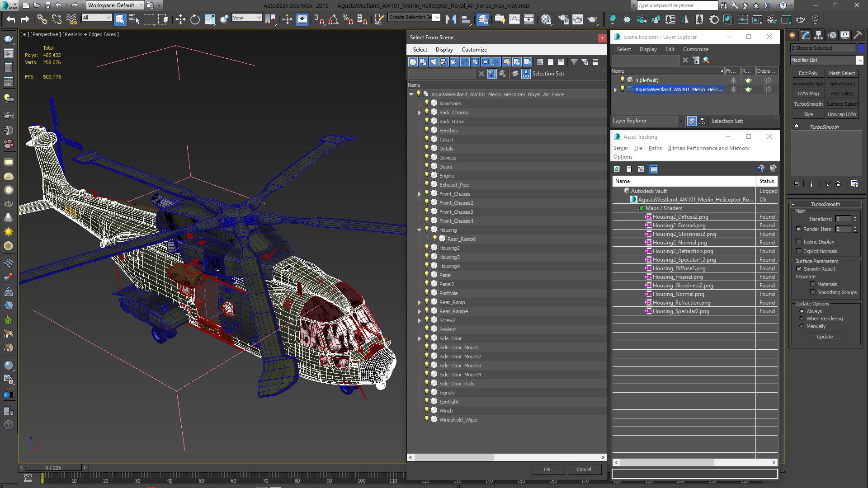Click the Select and Link chain icon

[42, 19]
